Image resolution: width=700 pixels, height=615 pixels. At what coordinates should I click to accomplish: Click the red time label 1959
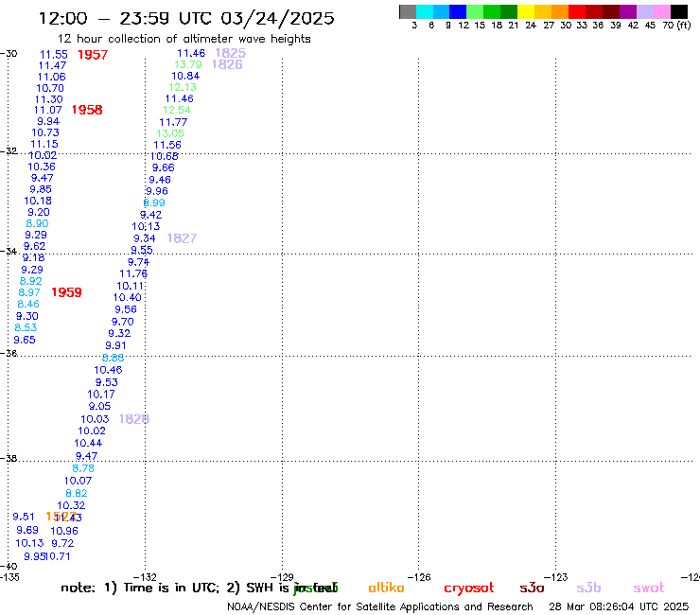(x=66, y=292)
